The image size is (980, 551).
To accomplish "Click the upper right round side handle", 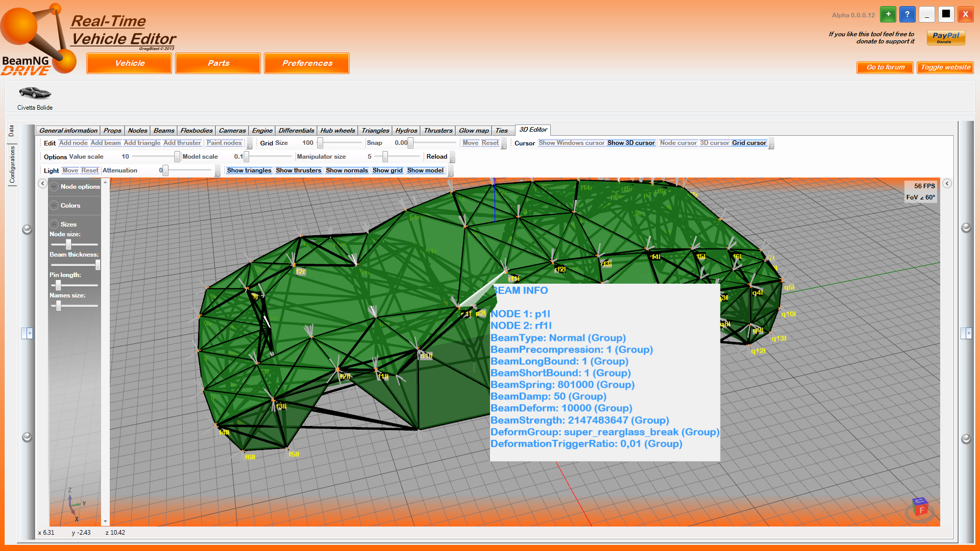I will click(966, 228).
